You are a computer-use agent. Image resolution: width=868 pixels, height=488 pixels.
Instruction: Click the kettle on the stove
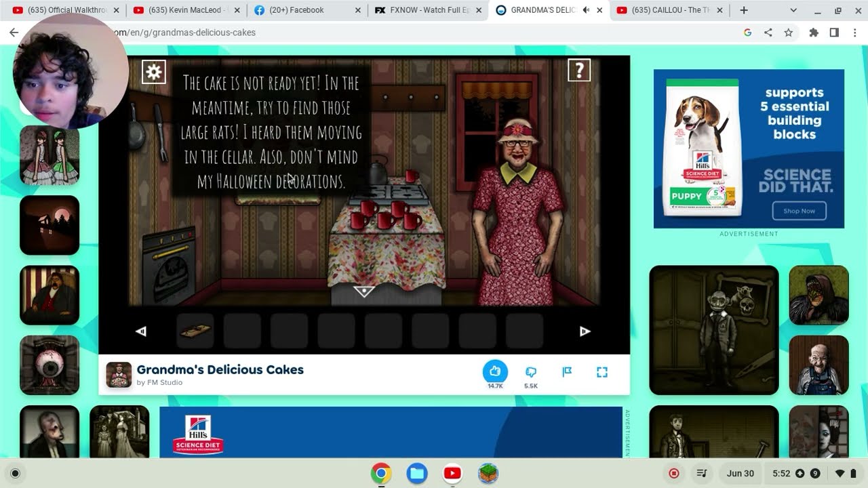(x=378, y=170)
